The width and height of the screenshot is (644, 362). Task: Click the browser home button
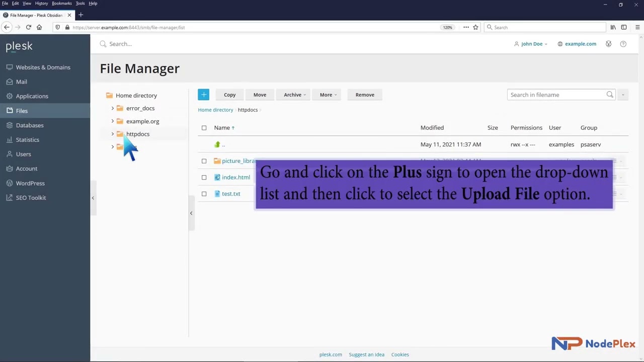coord(39,27)
